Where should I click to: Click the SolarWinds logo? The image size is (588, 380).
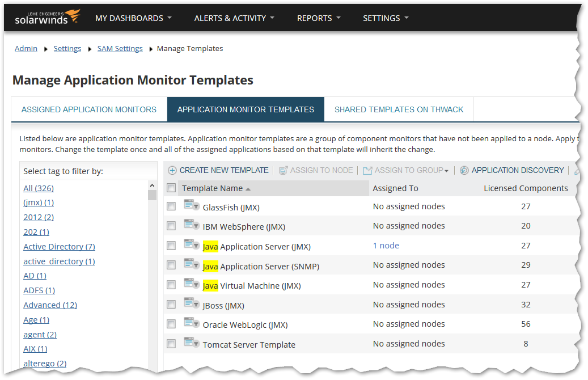pos(47,17)
